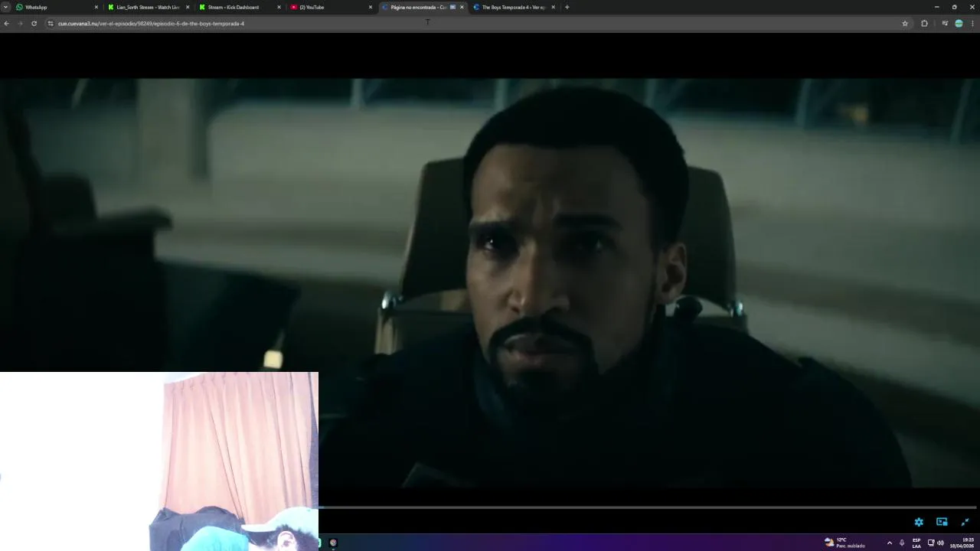Open the Stream - Kick Dashboard tab
This screenshot has height=551, width=980.
(x=239, y=7)
